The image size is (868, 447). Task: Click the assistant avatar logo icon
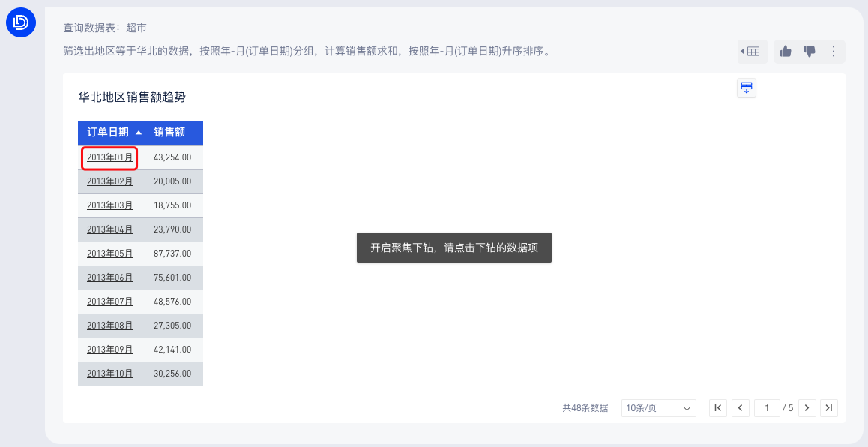(x=21, y=22)
